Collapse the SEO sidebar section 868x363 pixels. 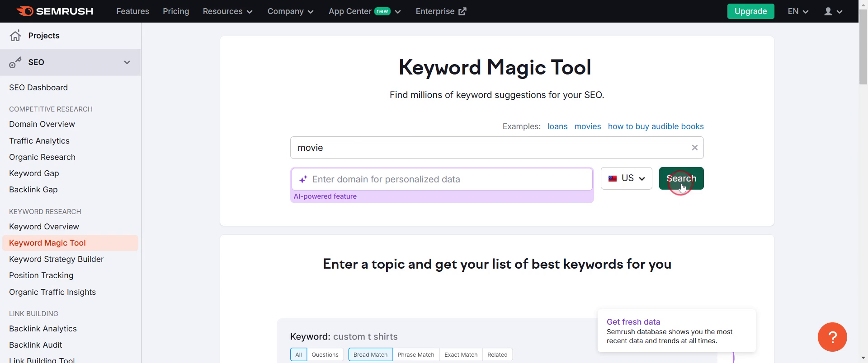[127, 62]
